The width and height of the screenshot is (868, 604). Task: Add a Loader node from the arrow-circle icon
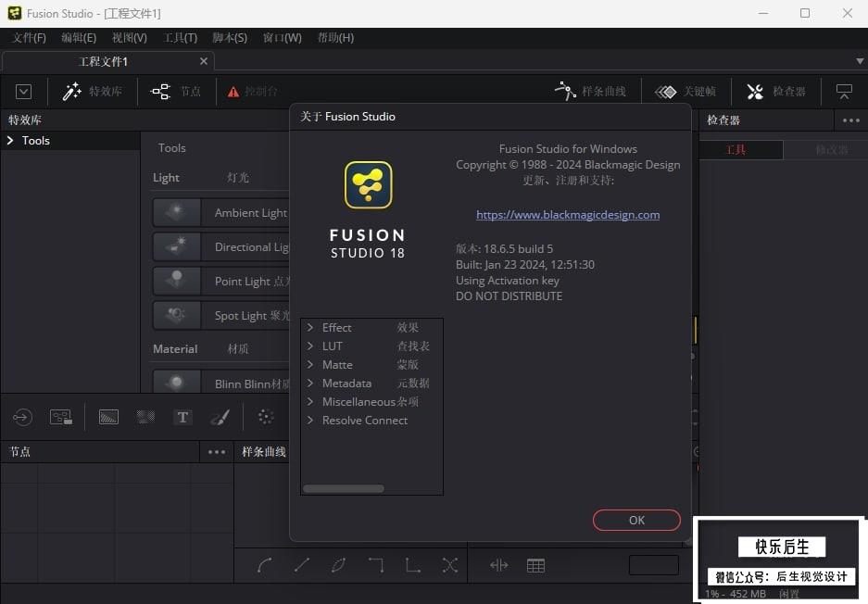tap(23, 417)
